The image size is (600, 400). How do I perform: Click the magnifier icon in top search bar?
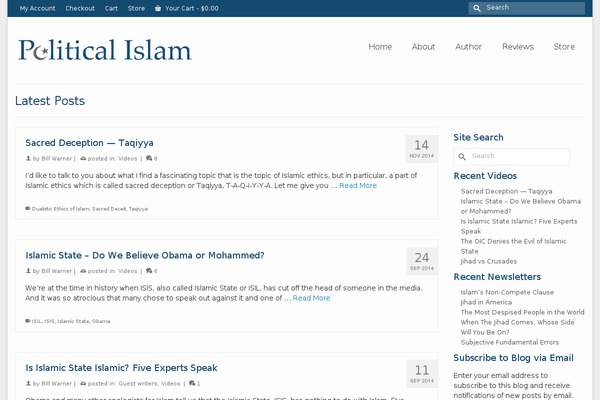coord(479,8)
